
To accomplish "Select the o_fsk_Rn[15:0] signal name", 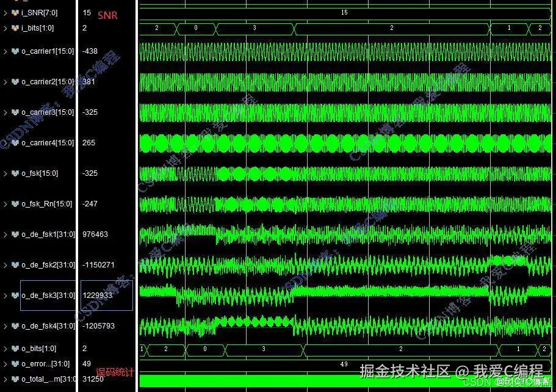I will tap(47, 204).
